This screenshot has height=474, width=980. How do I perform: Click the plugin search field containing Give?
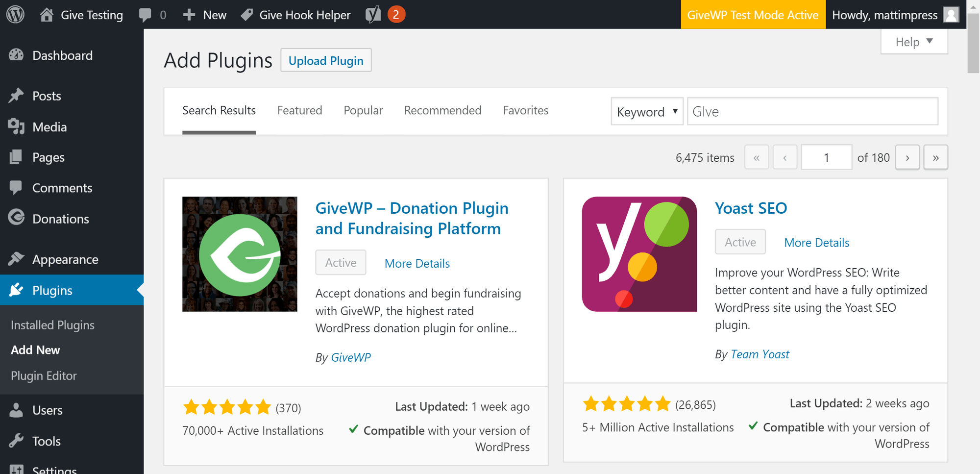tap(812, 111)
